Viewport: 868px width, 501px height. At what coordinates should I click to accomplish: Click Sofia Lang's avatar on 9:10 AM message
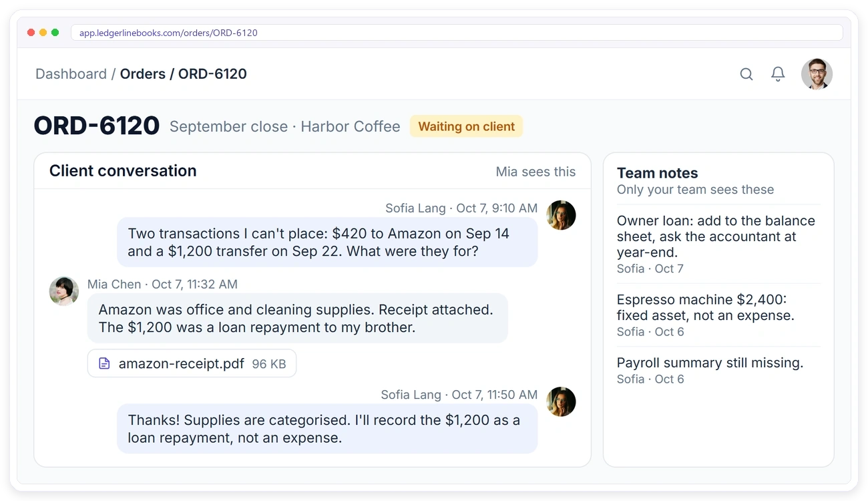[561, 215]
